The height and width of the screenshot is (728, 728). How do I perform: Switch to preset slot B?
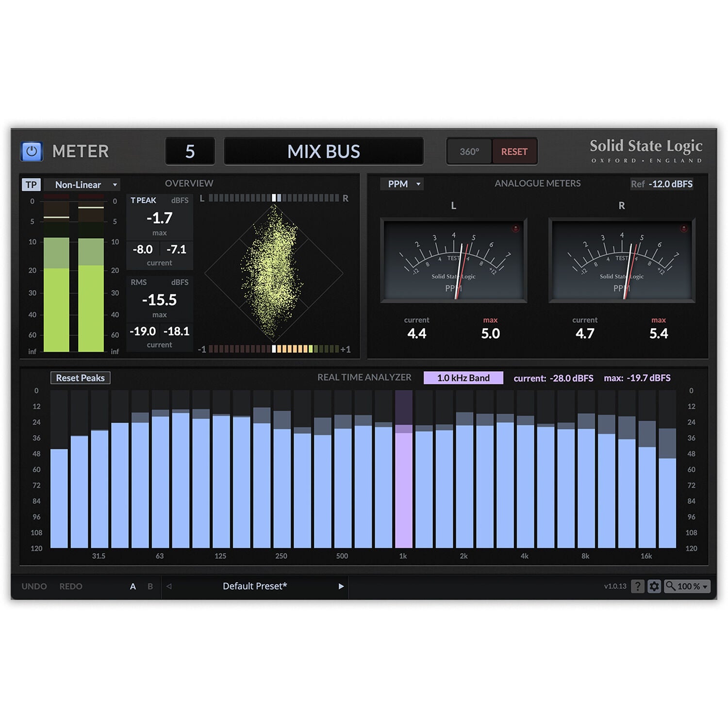(150, 586)
